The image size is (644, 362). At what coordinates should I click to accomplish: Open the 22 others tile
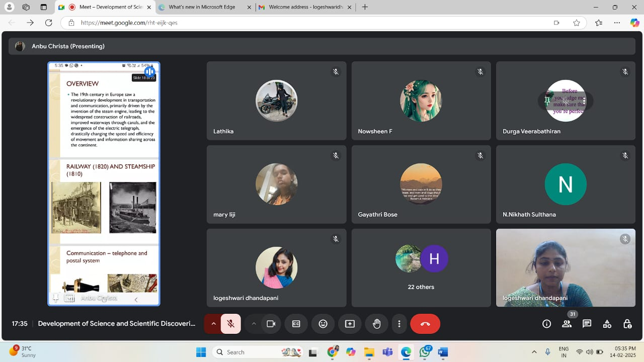point(421,267)
